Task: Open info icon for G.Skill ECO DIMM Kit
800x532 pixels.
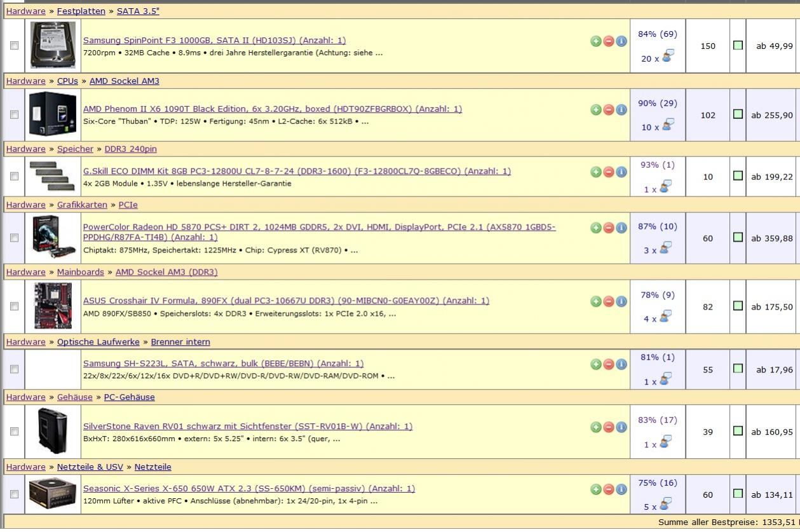Action: (621, 172)
